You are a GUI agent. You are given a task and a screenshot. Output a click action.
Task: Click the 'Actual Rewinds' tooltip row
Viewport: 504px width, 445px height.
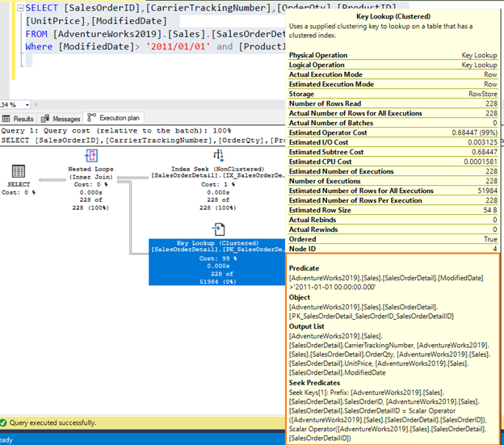click(393, 229)
